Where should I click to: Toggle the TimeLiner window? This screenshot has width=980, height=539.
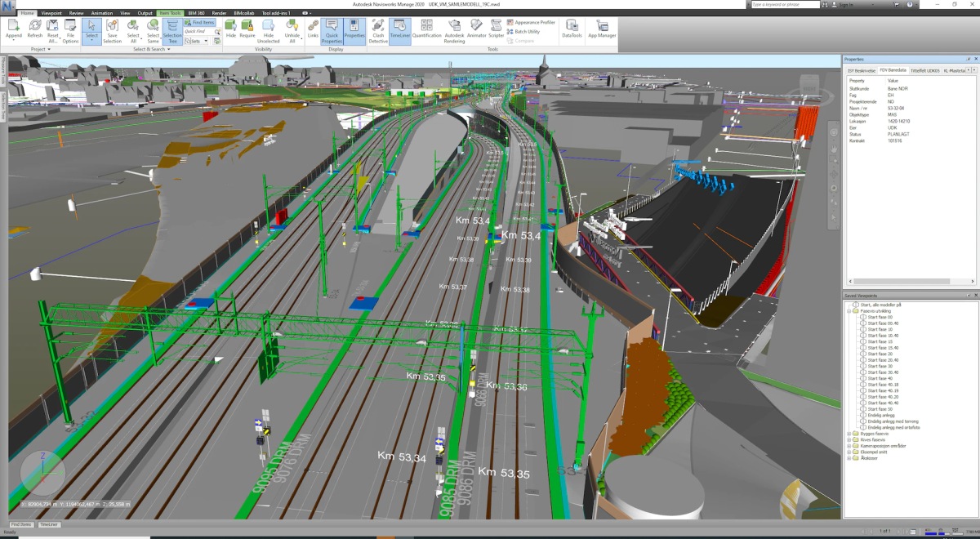point(400,30)
